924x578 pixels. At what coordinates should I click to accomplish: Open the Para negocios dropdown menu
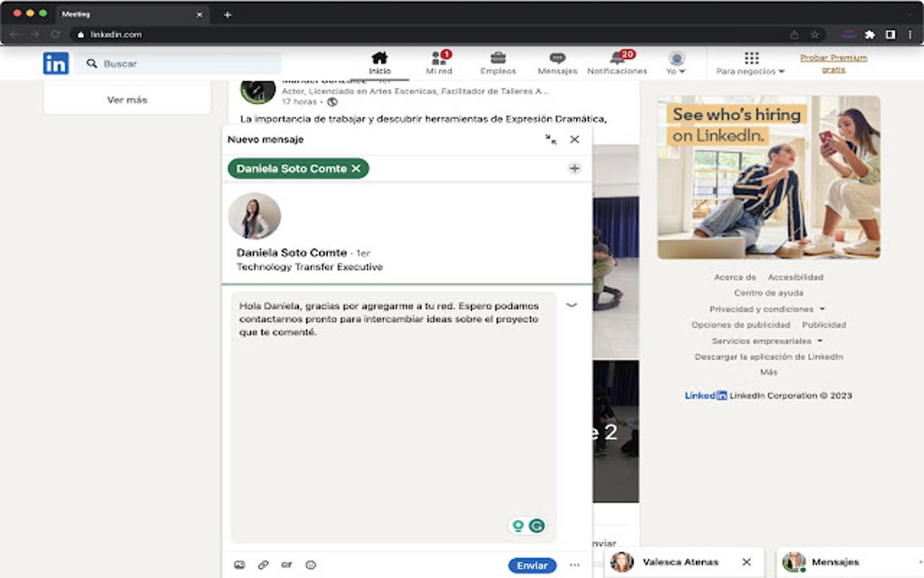point(750,63)
